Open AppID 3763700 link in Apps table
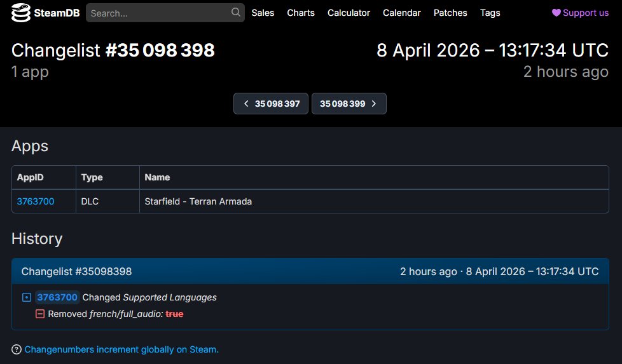The height and width of the screenshot is (364, 622). pos(36,201)
